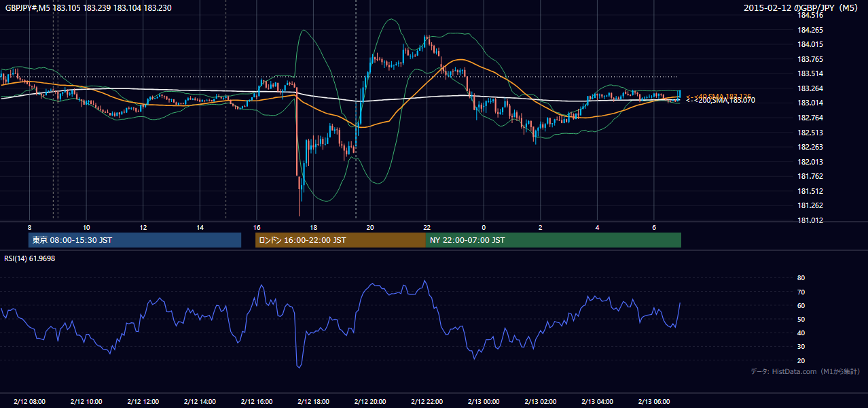Viewport: 868px width, 408px height.
Task: Click hour tick 14 under price chart
Action: pyautogui.click(x=200, y=227)
